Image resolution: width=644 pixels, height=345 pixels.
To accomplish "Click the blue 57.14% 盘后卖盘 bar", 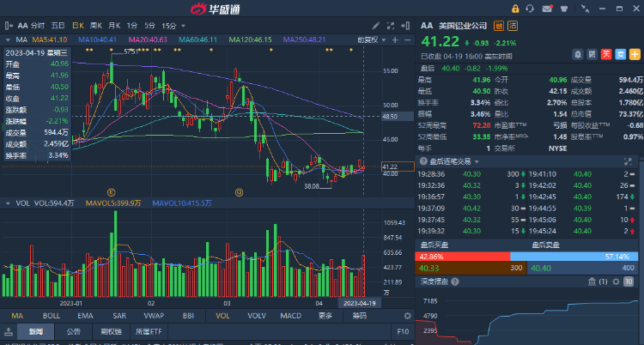I will coord(574,257).
